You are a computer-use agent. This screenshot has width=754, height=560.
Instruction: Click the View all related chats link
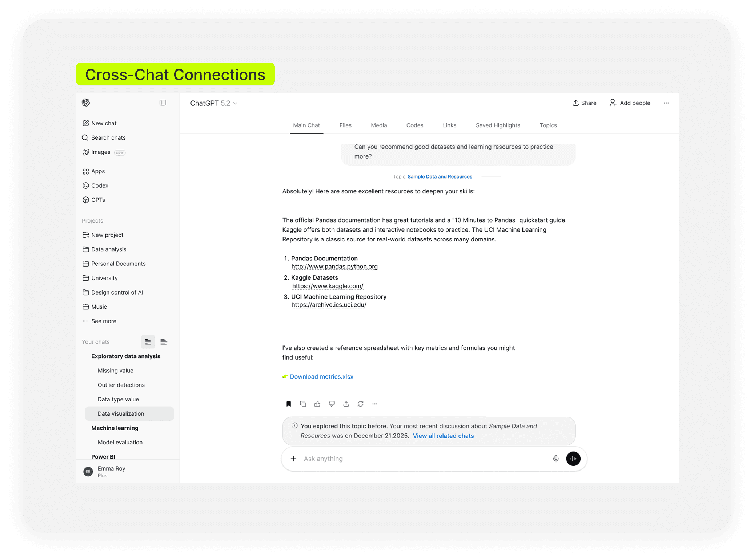[443, 436]
